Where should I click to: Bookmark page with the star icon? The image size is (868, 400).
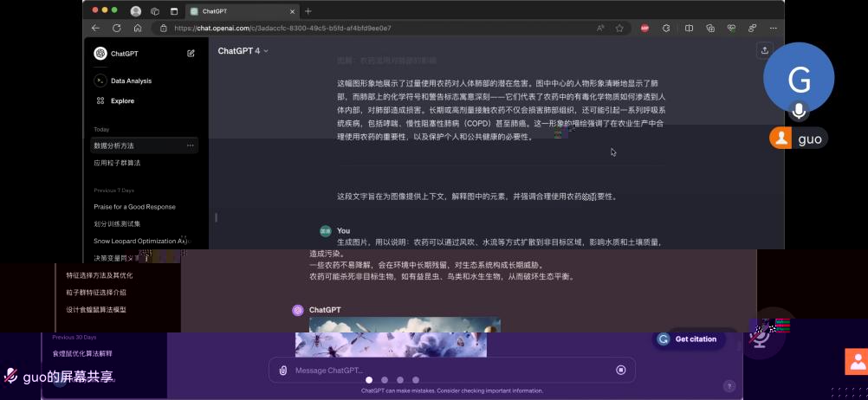619,28
